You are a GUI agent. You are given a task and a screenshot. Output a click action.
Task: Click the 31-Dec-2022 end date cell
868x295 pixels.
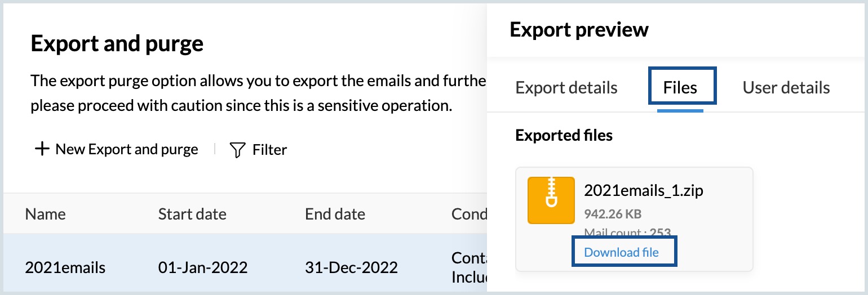click(351, 267)
